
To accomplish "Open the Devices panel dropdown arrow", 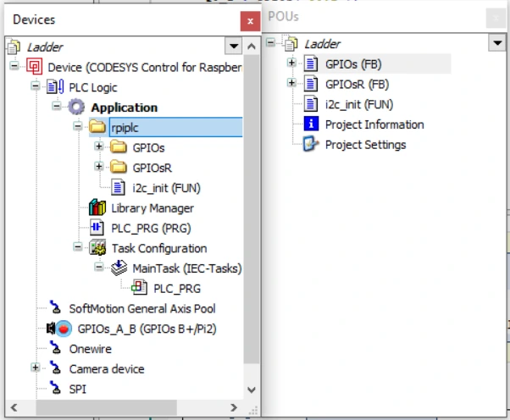I will 233,46.
